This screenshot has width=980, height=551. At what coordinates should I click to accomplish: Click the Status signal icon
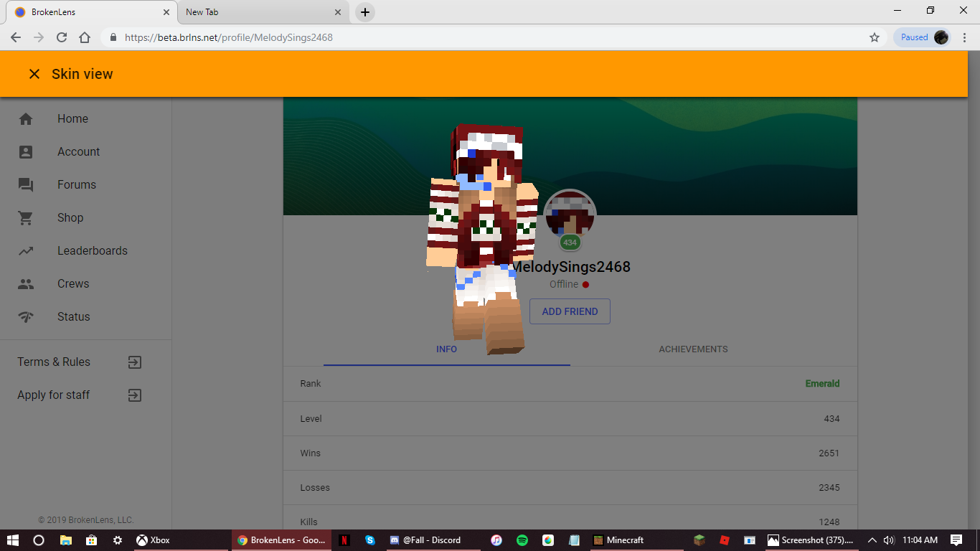[26, 317]
